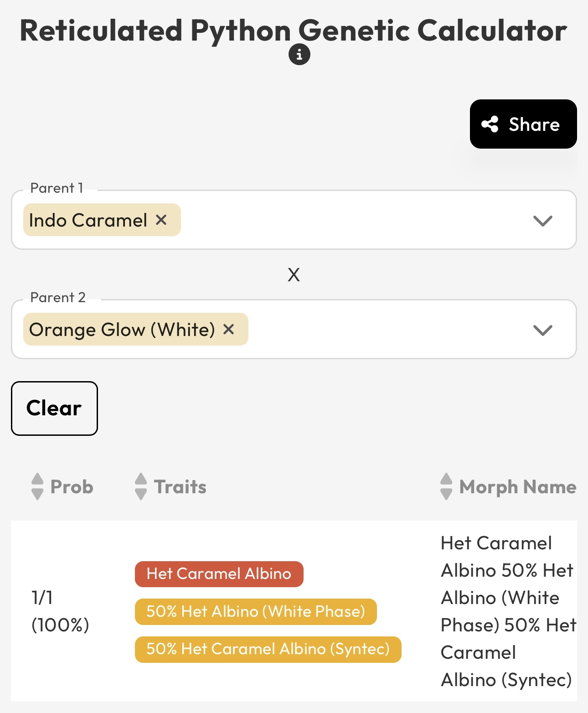Viewport: 588px width, 713px height.
Task: Sort by Traits using sort arrows
Action: [141, 486]
